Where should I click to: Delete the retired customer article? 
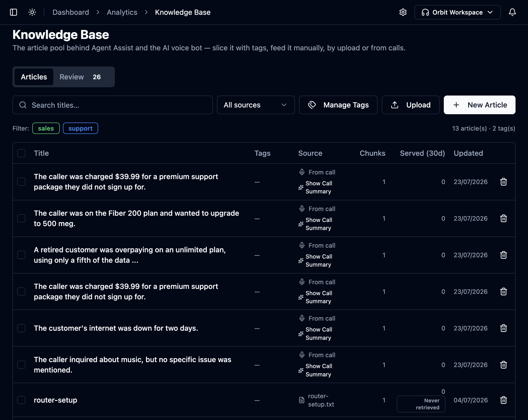click(x=504, y=255)
